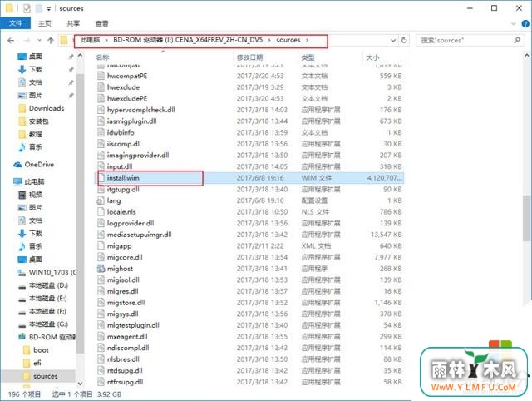The height and width of the screenshot is (401, 532).
Task: Click the new folder icon in title bar
Action: coord(39,8)
